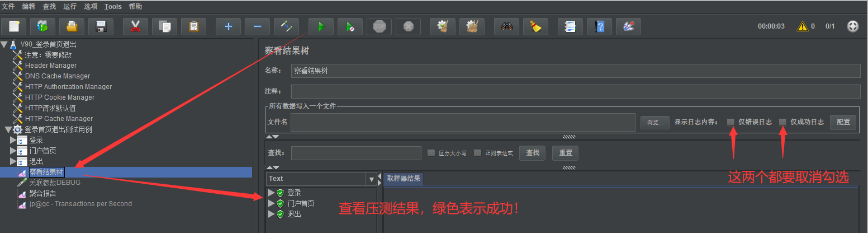Collapse all tree nodes with minus icon

pos(257,26)
